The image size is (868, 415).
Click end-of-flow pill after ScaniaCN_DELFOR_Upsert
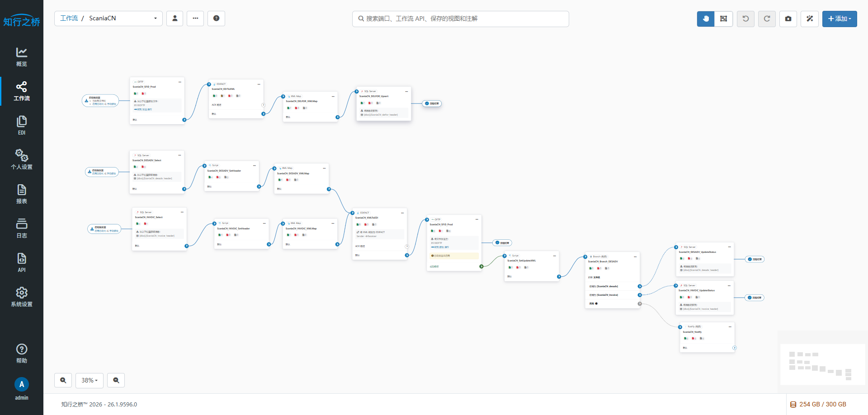432,103
